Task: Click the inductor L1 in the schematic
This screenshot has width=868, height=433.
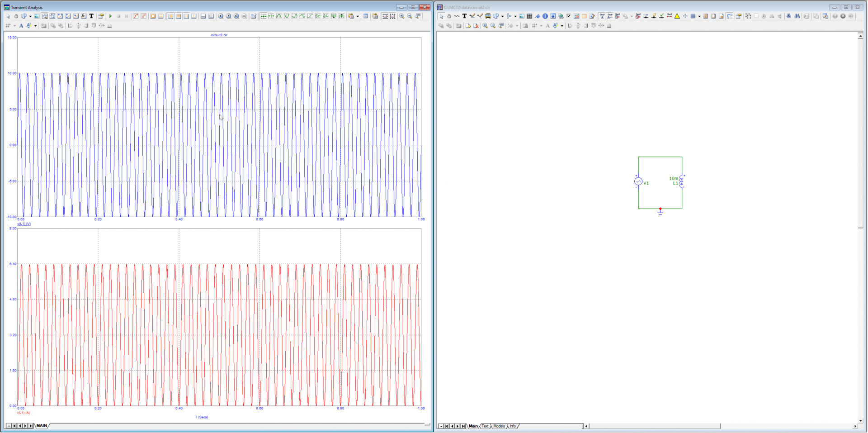Action: [x=682, y=181]
